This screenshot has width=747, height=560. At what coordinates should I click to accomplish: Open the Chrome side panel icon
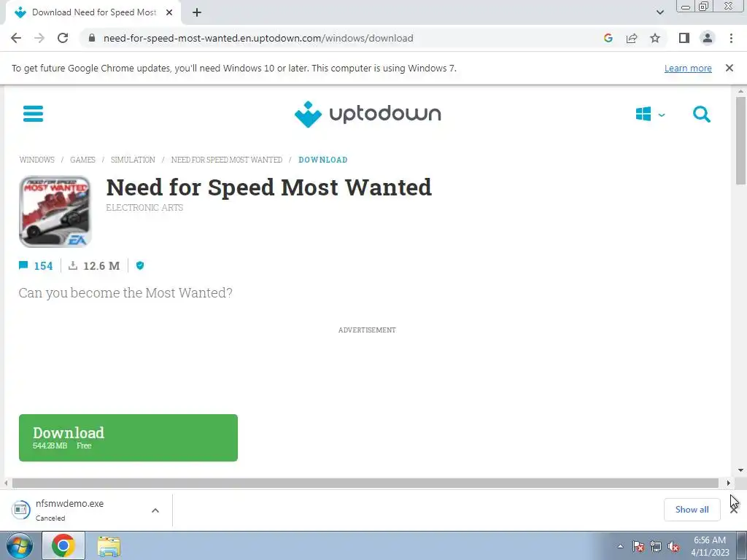pyautogui.click(x=684, y=38)
